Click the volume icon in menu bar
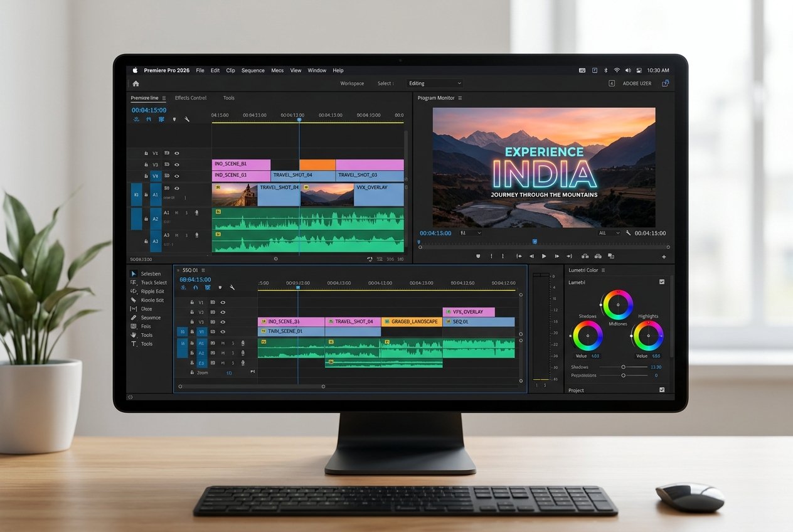793x532 pixels. (x=628, y=70)
